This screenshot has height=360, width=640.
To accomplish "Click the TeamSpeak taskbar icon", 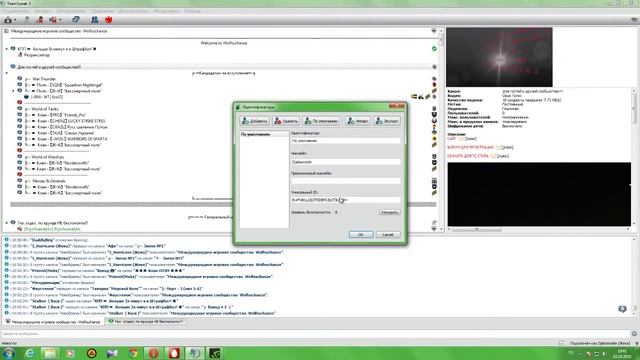I will coord(195,353).
